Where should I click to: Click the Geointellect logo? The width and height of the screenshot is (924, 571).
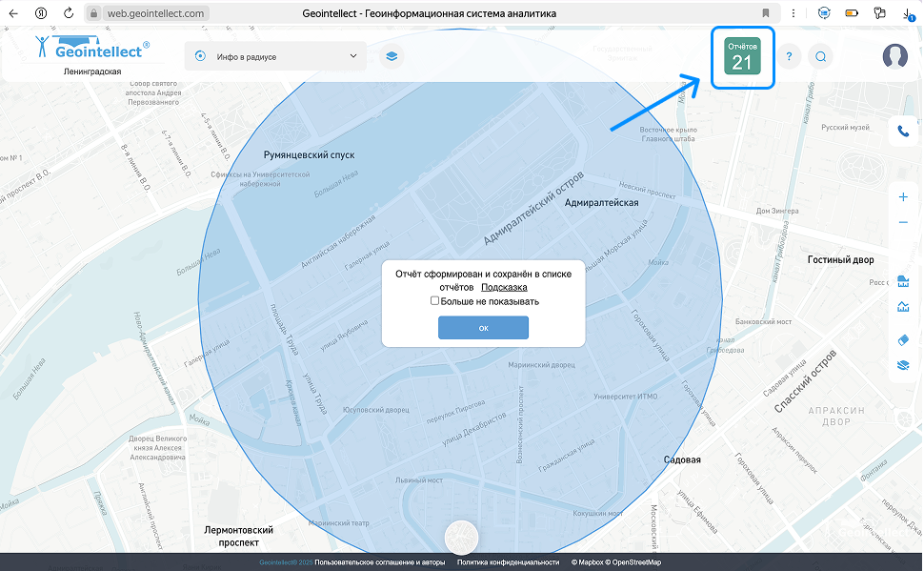[x=91, y=50]
